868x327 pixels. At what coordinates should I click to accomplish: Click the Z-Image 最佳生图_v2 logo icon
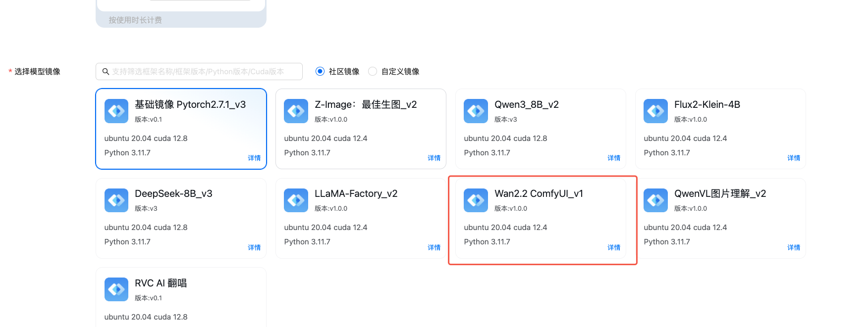296,111
